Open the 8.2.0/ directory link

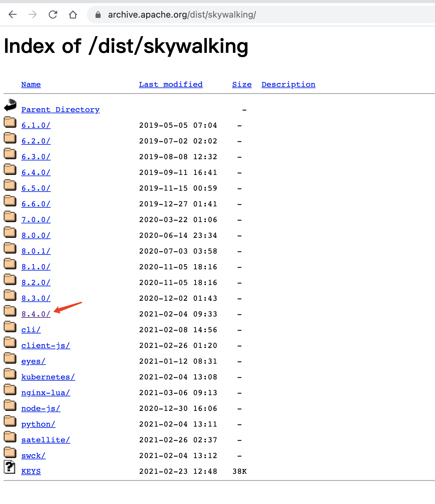click(x=36, y=283)
